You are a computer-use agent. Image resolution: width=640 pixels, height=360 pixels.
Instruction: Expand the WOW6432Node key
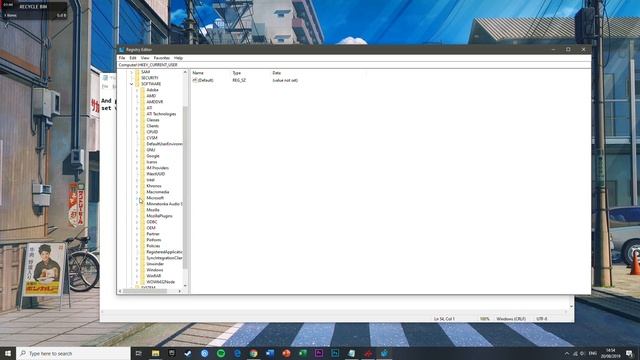[x=137, y=282]
